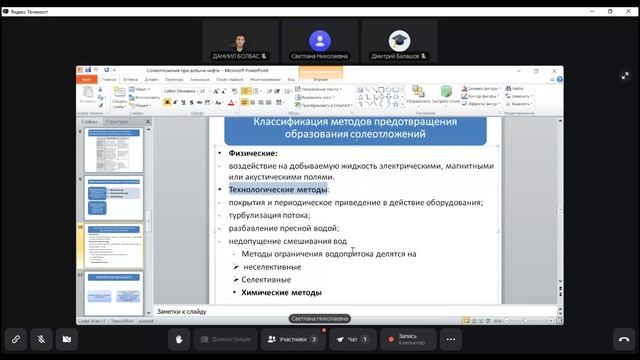Click the Cut scissors icon
Image resolution: width=640 pixels, height=360 pixels.
100,89
